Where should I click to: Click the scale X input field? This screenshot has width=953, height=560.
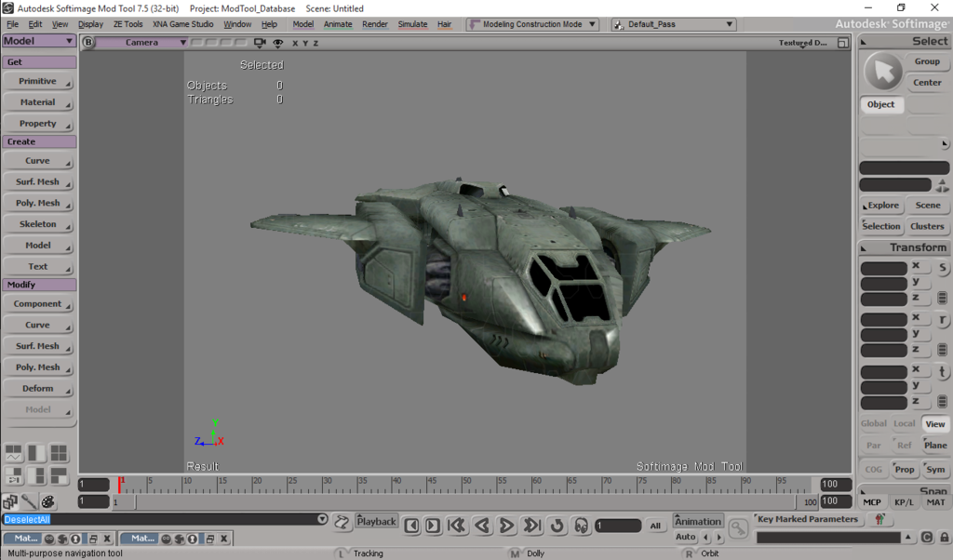click(884, 268)
